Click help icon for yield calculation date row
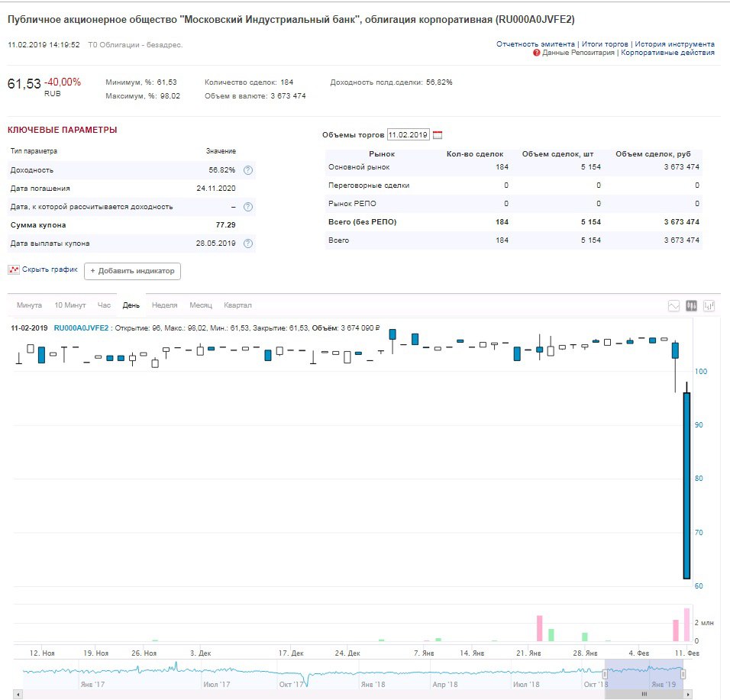The width and height of the screenshot is (730, 700). point(248,207)
